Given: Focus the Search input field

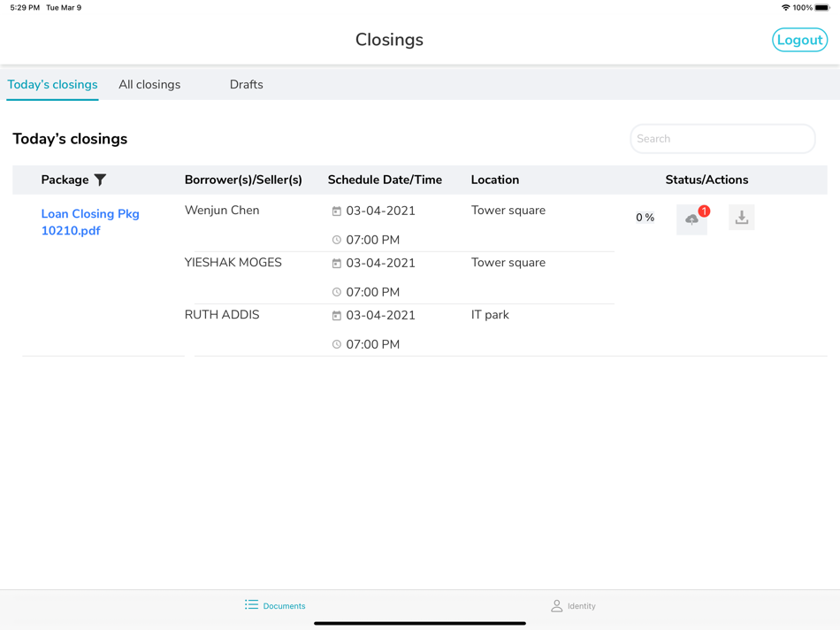Looking at the screenshot, I should point(722,139).
